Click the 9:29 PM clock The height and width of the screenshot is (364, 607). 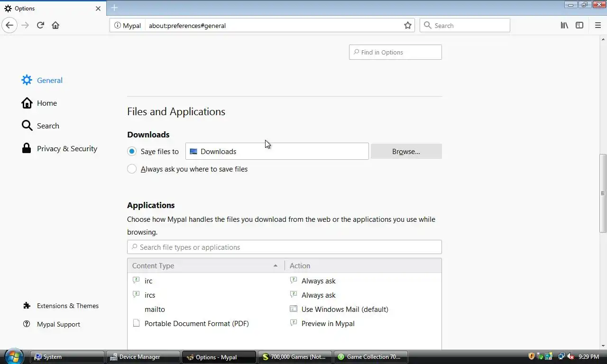(x=589, y=356)
